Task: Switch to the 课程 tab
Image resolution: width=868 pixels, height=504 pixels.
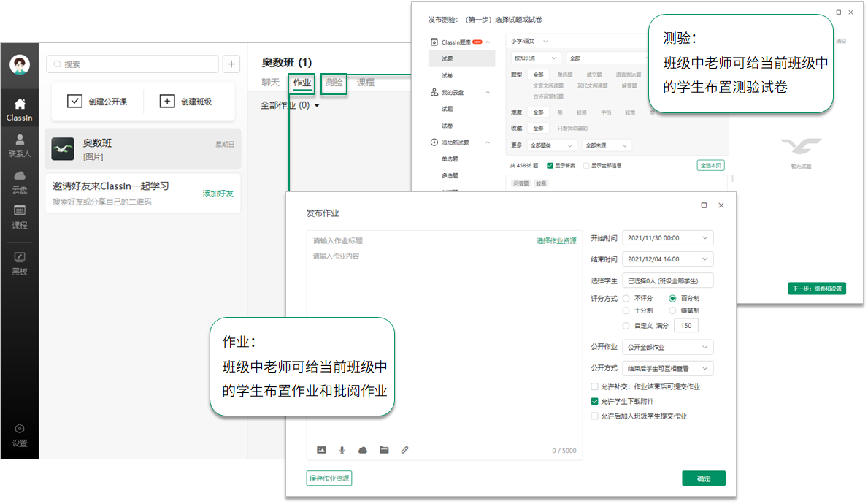Action: tap(365, 83)
